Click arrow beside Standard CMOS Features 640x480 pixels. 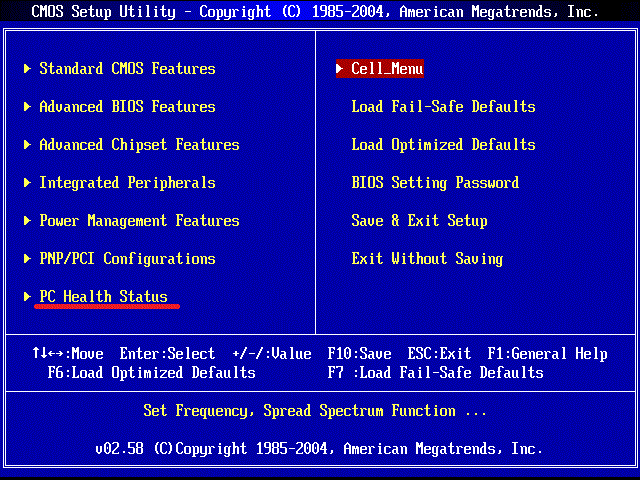tap(27, 69)
